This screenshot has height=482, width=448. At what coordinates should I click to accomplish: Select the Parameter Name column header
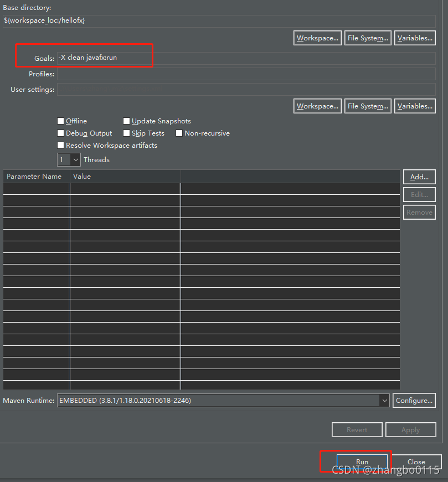point(33,176)
